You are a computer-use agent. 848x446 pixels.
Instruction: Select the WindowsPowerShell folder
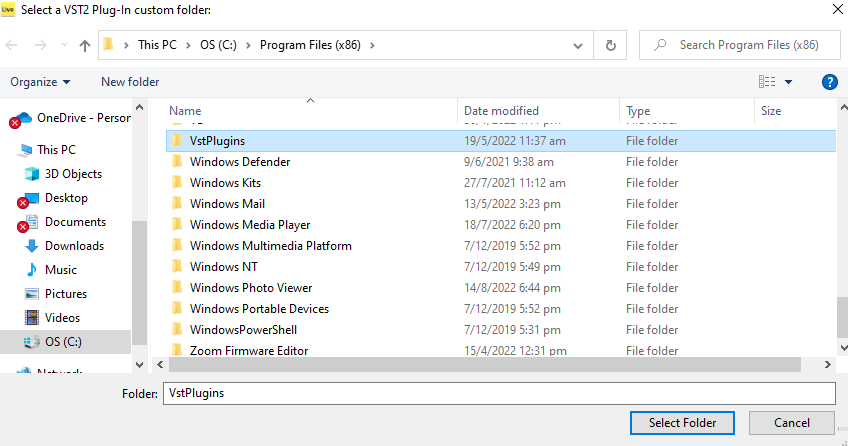point(243,330)
